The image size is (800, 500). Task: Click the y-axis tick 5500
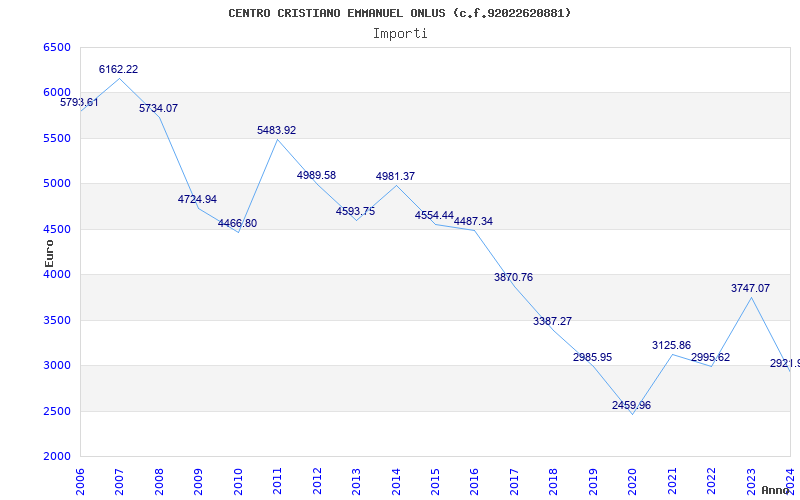coord(57,138)
